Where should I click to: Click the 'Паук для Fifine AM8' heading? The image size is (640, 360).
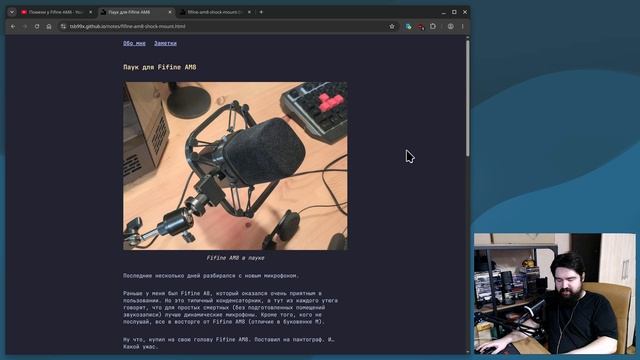[x=160, y=67]
